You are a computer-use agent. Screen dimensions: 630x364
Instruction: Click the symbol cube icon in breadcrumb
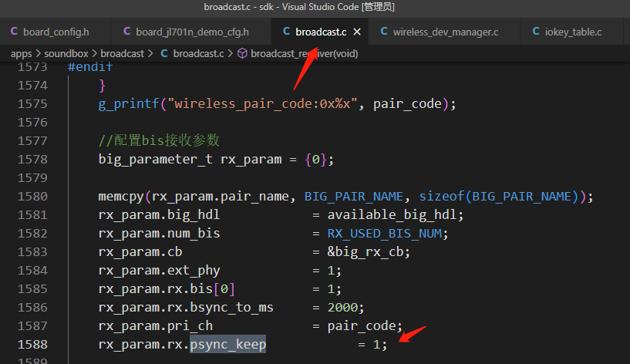[242, 53]
